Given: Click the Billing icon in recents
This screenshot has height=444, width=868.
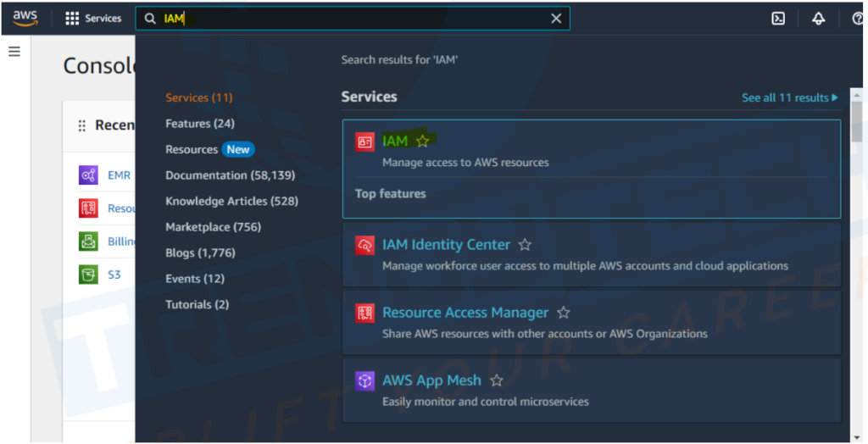Looking at the screenshot, I should 88,241.
